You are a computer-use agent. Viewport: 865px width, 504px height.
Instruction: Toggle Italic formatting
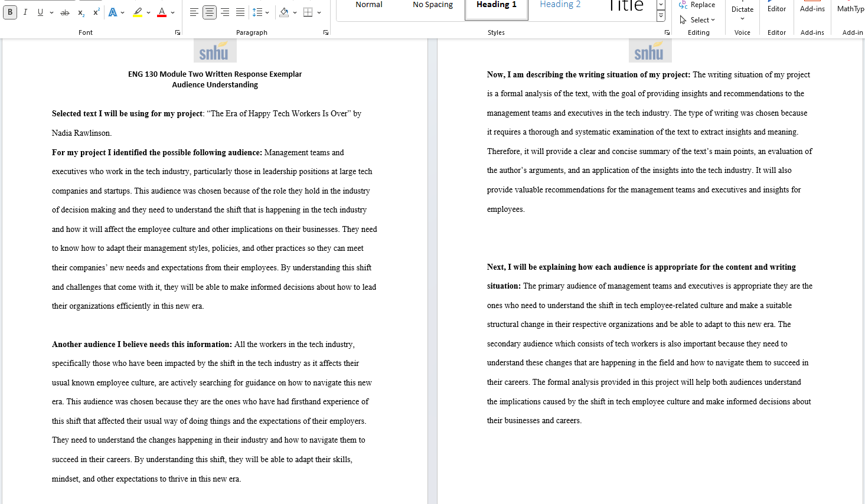(25, 12)
